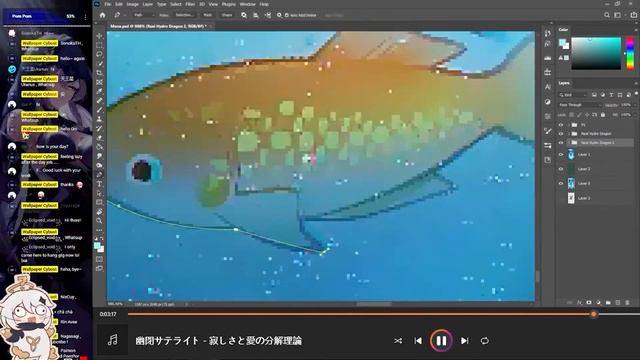
Task: Select the Pen tool in toolbox
Action: [99, 175]
